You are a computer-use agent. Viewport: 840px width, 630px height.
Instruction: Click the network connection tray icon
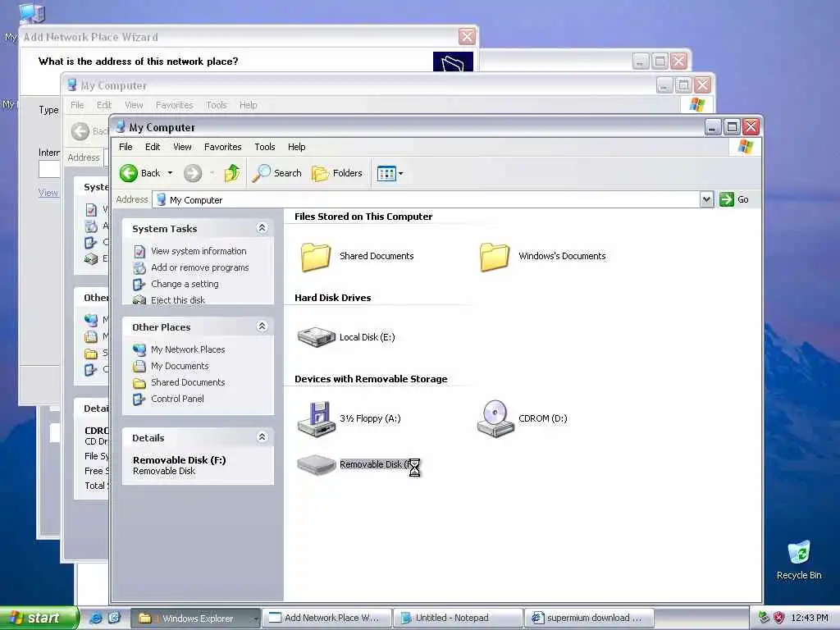point(764,618)
